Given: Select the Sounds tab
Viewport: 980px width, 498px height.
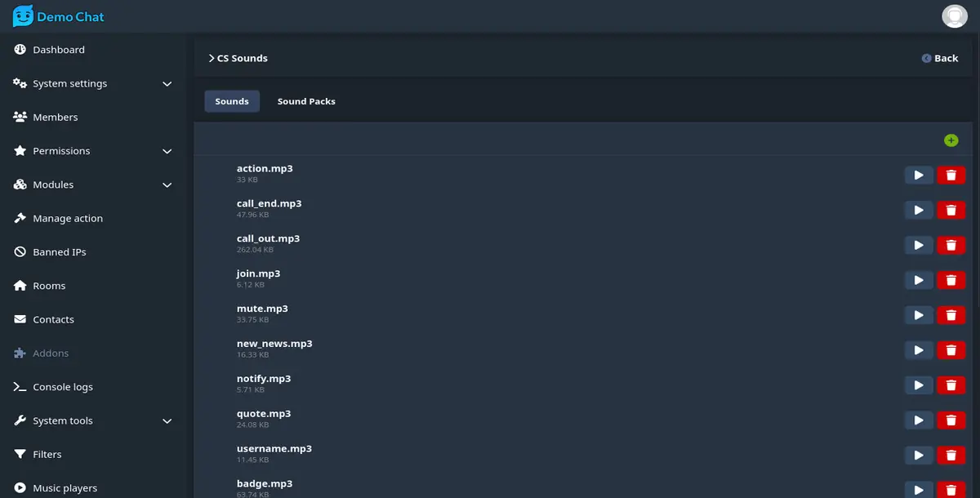Looking at the screenshot, I should tap(232, 100).
